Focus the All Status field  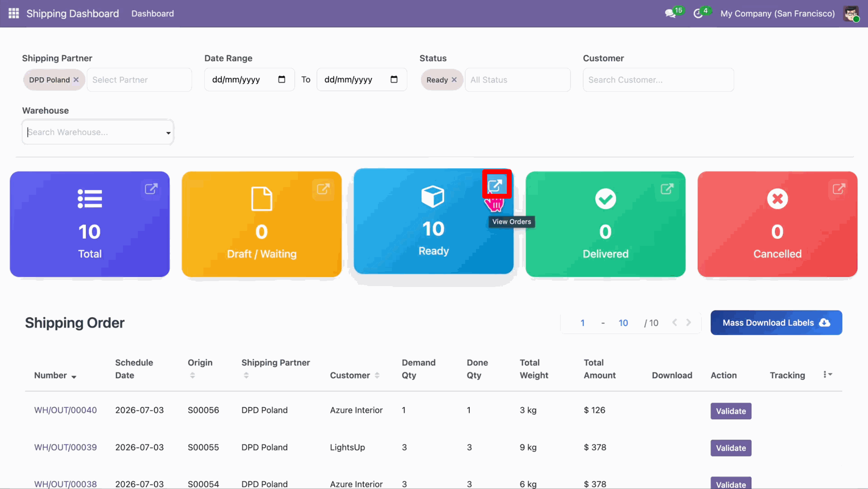tap(518, 80)
